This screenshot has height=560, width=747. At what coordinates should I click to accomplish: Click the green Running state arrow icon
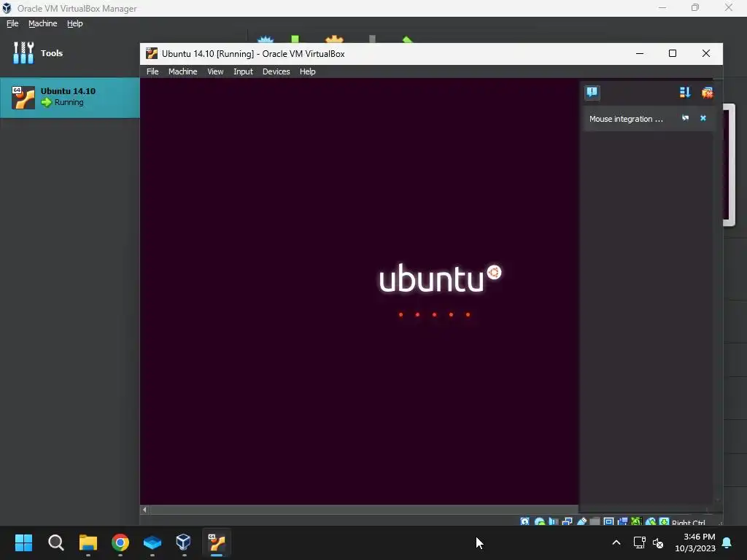(46, 102)
